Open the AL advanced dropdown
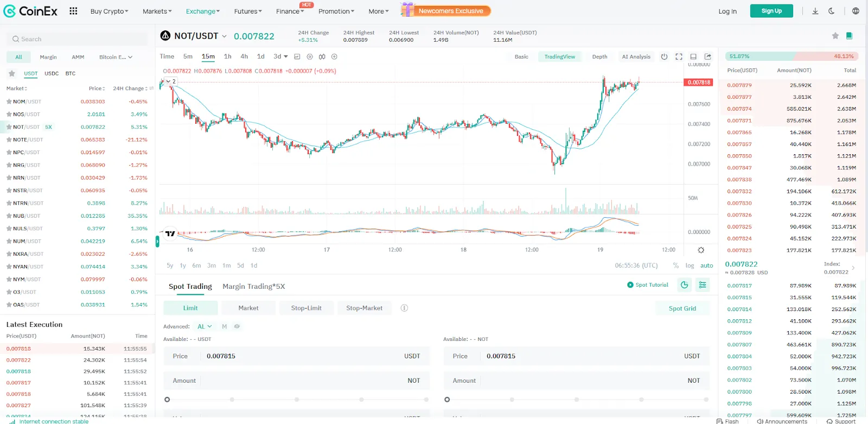The height and width of the screenshot is (424, 868). click(x=205, y=326)
